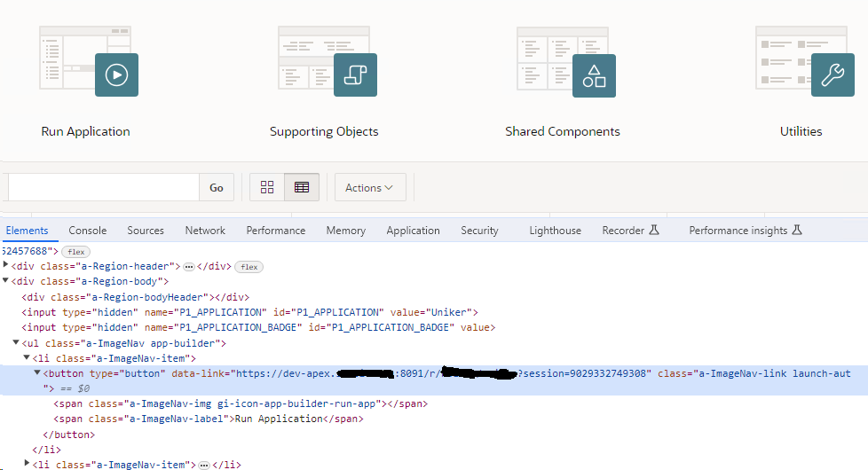Image resolution: width=868 pixels, height=470 pixels.
Task: Open the Console tab in DevTools
Action: click(x=88, y=231)
